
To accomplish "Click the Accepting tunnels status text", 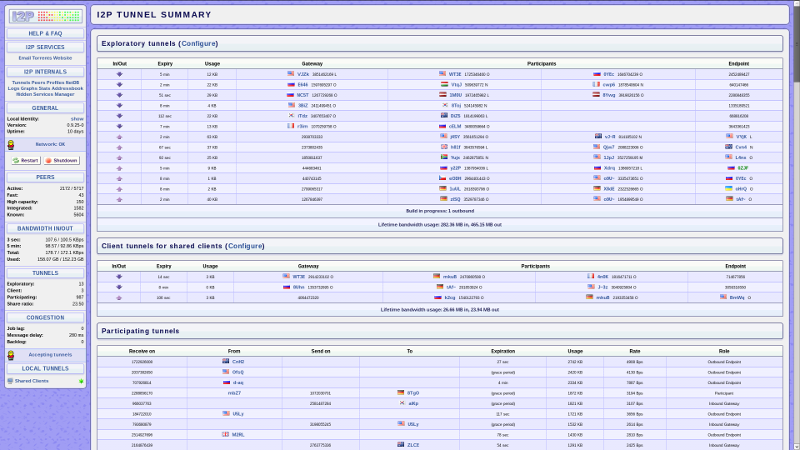I will pyautogui.click(x=50, y=355).
